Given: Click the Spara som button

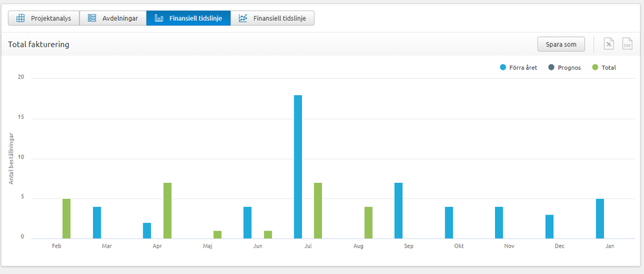Looking at the screenshot, I should 561,44.
